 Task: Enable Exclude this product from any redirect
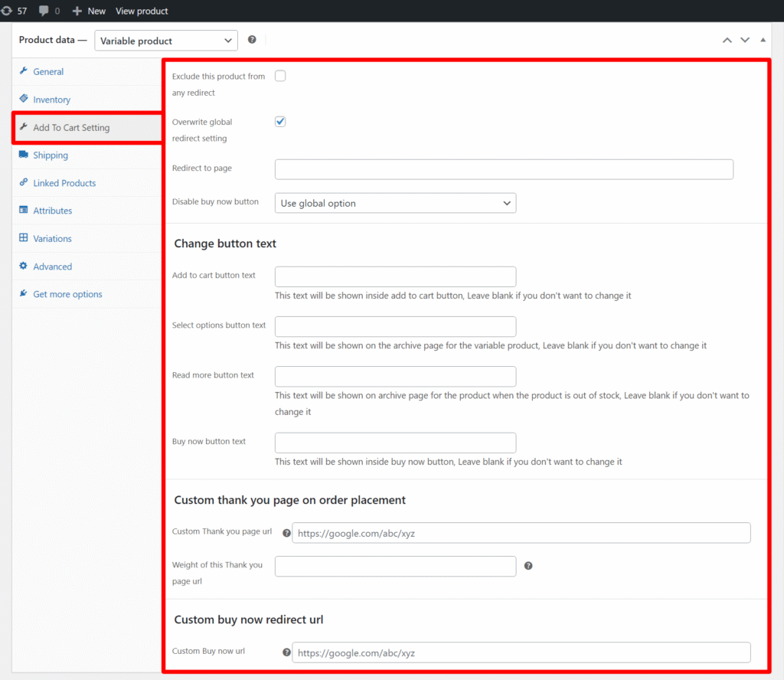coord(280,76)
